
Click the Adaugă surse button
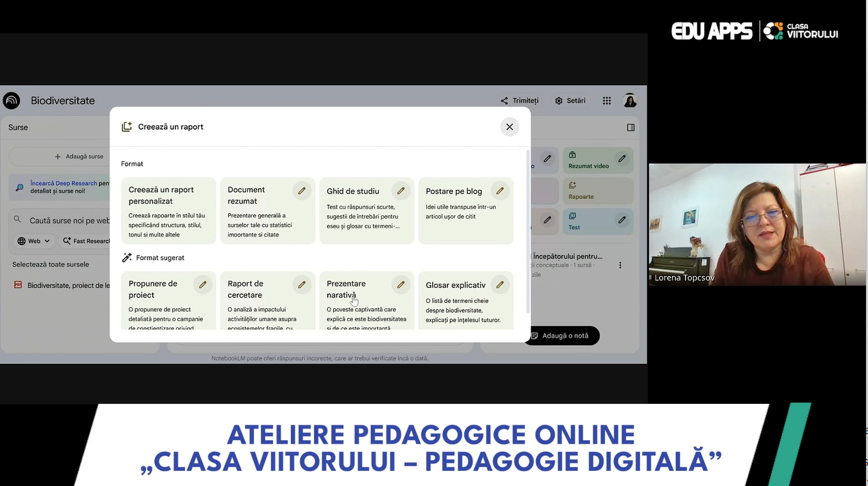[79, 157]
